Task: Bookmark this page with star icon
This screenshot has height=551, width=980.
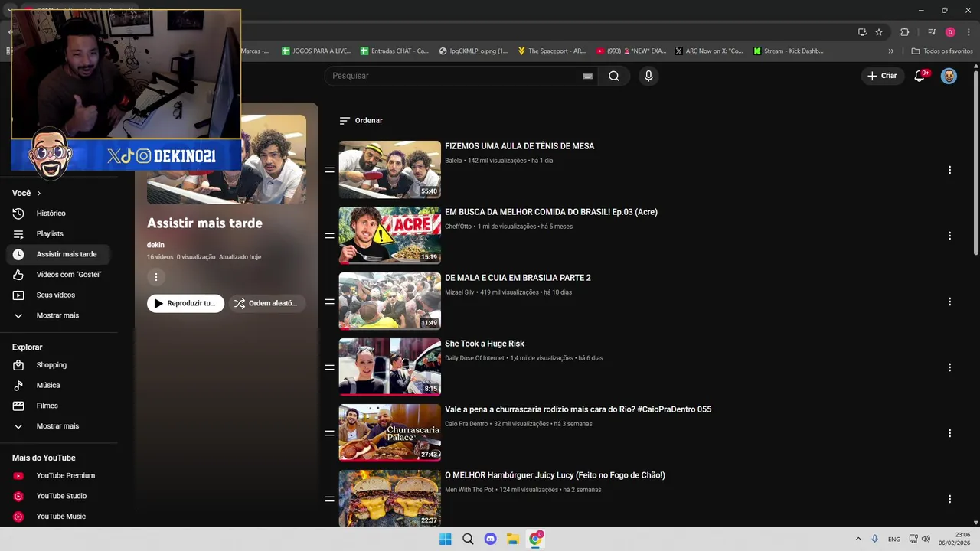Action: 879,32
